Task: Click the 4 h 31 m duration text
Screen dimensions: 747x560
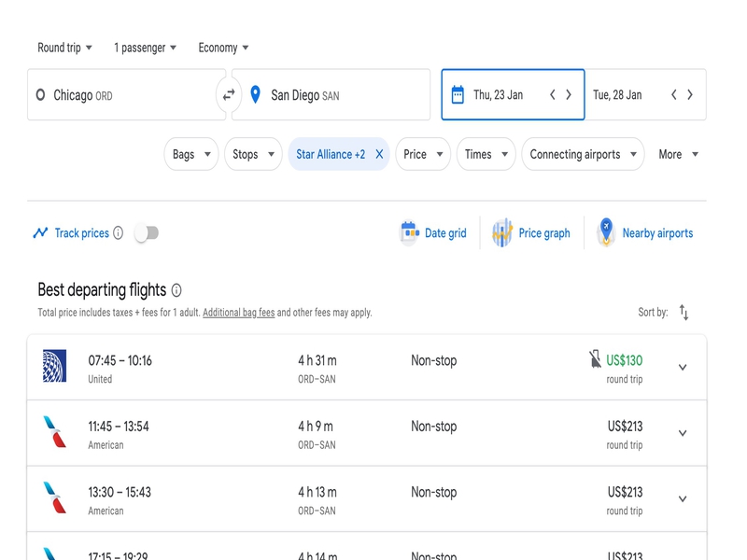Action: tap(317, 360)
